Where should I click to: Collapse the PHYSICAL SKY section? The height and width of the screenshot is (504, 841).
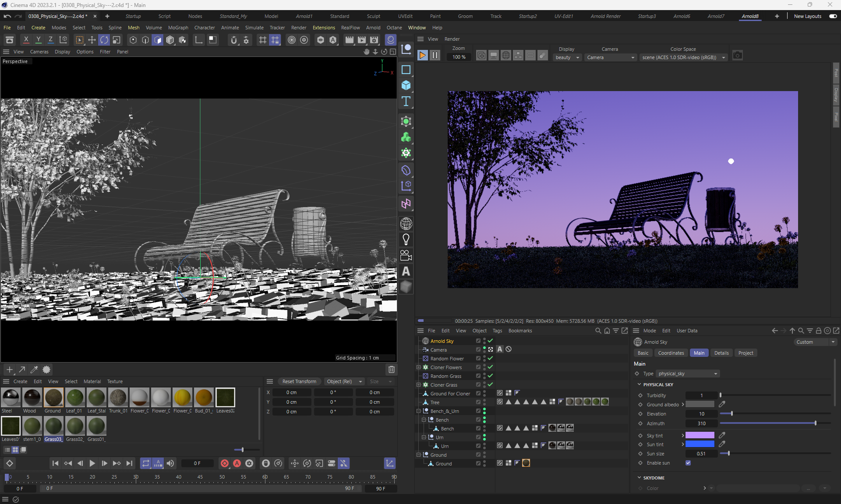(x=639, y=384)
